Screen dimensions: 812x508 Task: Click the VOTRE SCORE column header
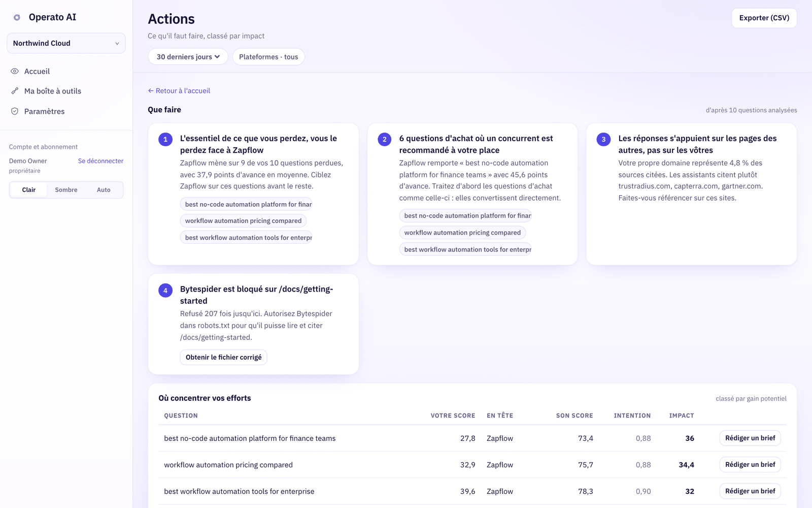(453, 416)
